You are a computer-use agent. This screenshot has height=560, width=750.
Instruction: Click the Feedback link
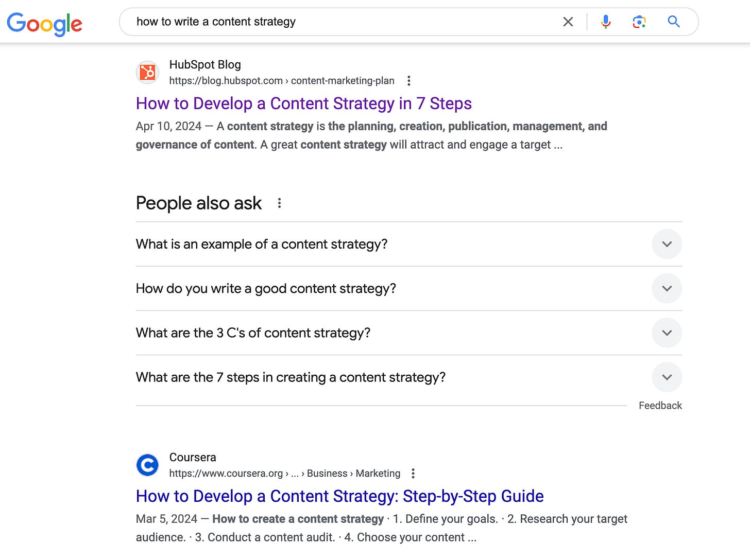660,406
